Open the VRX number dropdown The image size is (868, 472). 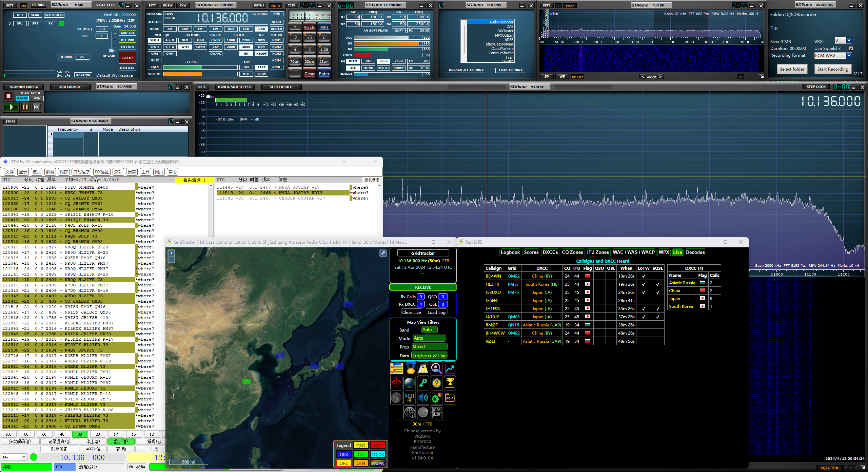(x=849, y=41)
